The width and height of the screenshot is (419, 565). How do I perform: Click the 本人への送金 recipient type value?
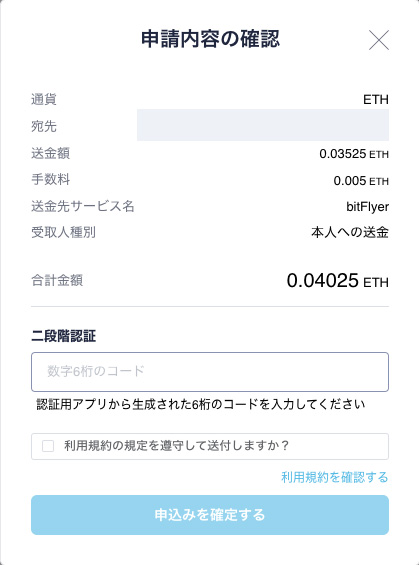[350, 232]
